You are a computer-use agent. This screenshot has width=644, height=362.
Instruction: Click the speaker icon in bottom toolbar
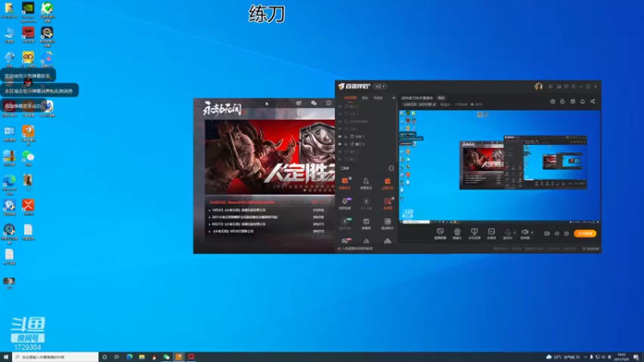click(x=525, y=233)
